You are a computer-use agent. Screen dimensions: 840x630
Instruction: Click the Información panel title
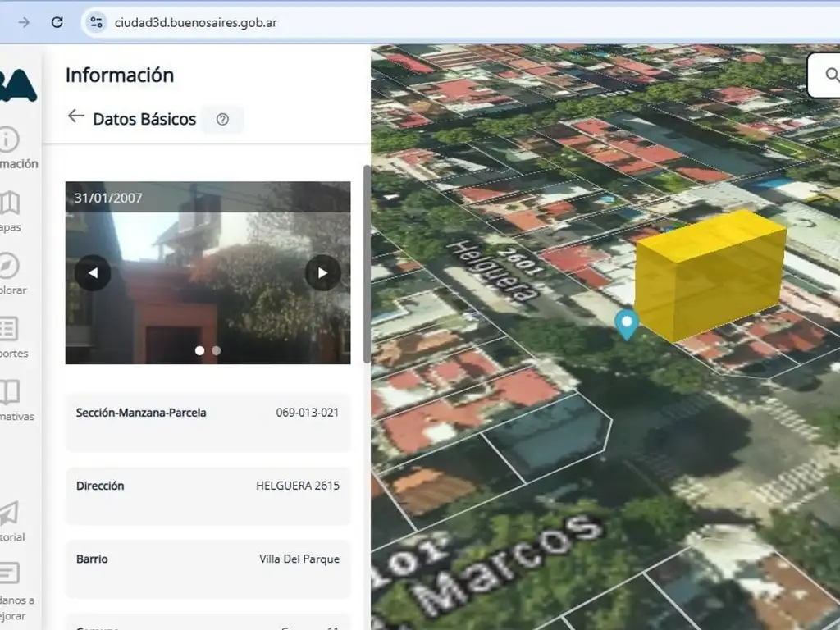tap(120, 75)
